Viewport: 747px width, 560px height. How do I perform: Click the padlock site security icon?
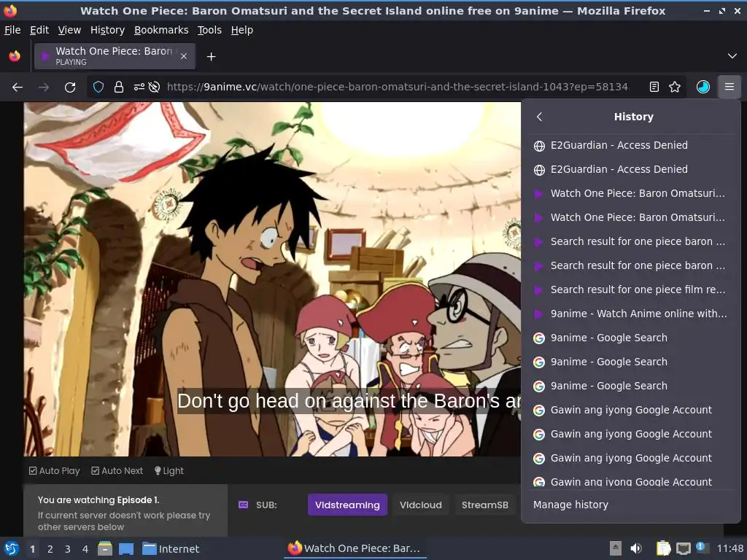pyautogui.click(x=119, y=87)
